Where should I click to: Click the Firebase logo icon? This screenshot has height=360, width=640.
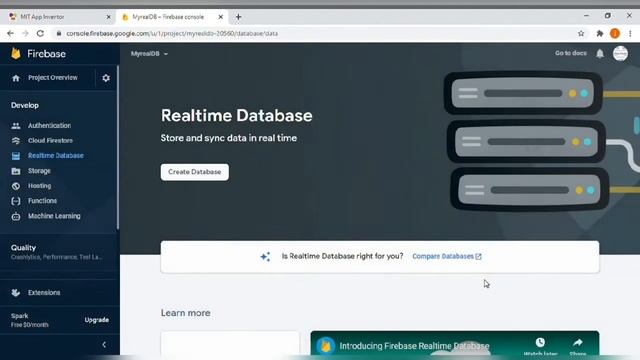click(x=16, y=53)
